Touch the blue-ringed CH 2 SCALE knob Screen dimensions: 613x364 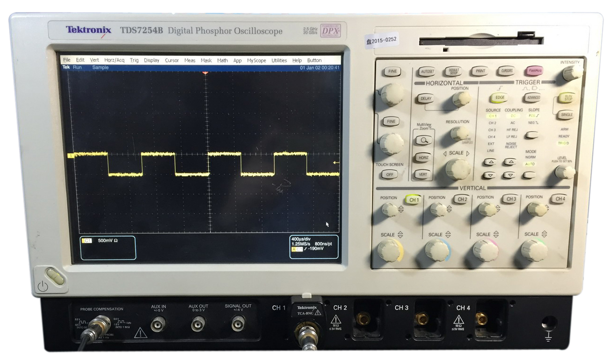point(438,250)
